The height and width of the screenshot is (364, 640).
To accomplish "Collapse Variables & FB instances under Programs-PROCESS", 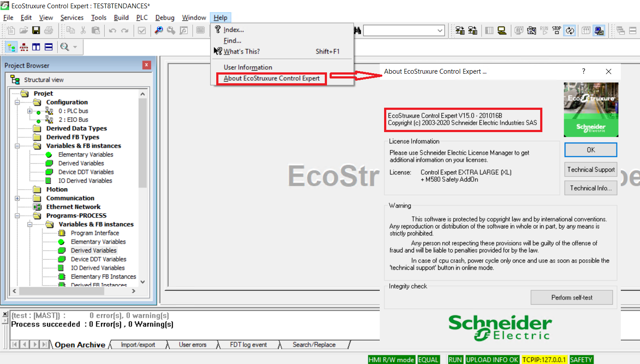I will [x=30, y=225].
